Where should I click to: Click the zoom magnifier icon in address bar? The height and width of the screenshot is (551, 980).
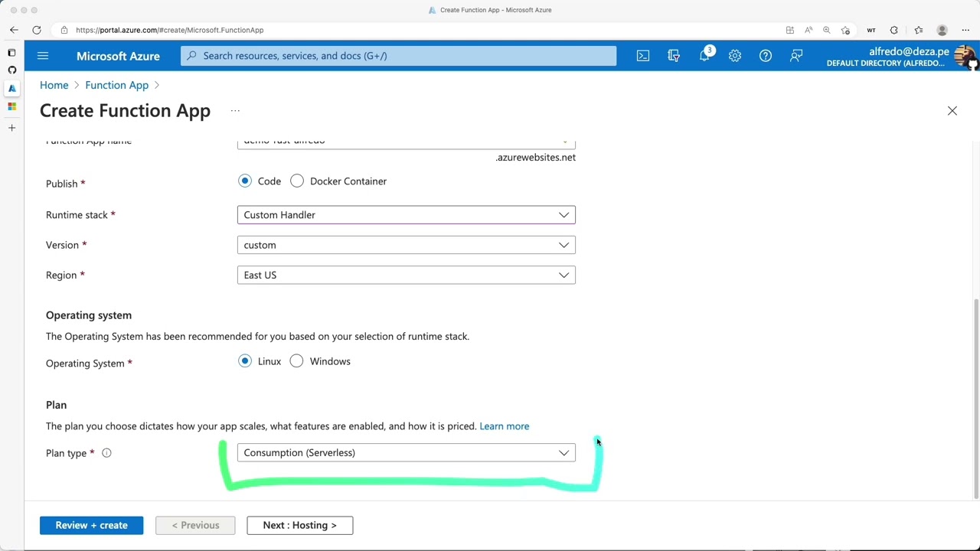827,30
